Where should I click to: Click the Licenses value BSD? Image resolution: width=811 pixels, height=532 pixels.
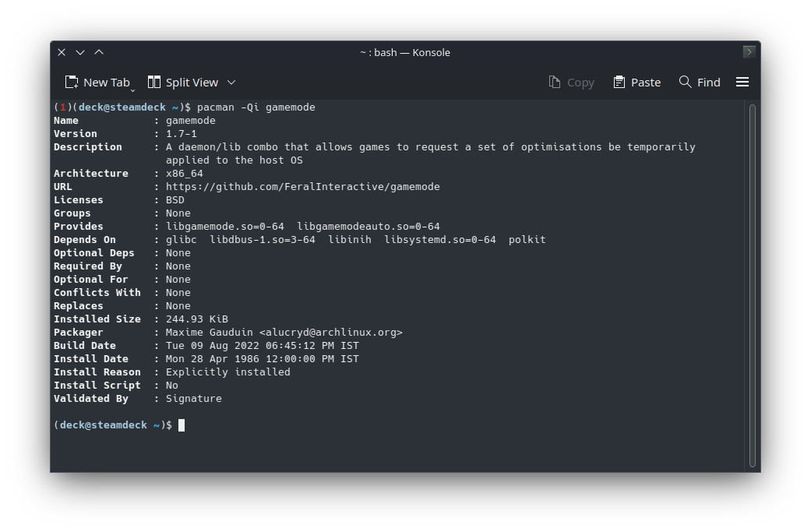(175, 200)
